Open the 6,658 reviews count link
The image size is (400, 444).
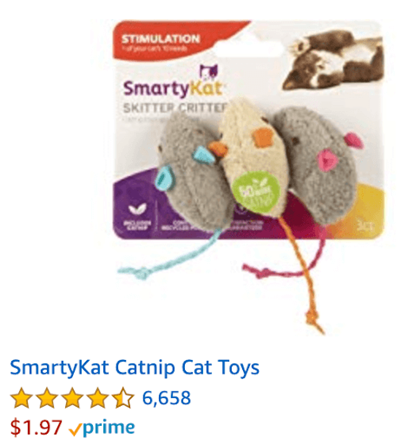(167, 398)
